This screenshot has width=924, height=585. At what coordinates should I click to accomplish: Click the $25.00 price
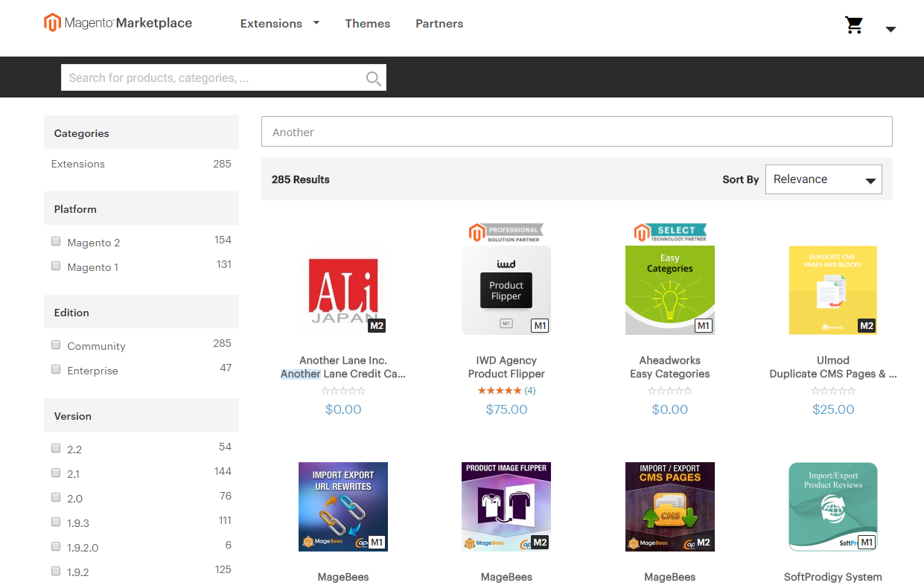click(833, 409)
